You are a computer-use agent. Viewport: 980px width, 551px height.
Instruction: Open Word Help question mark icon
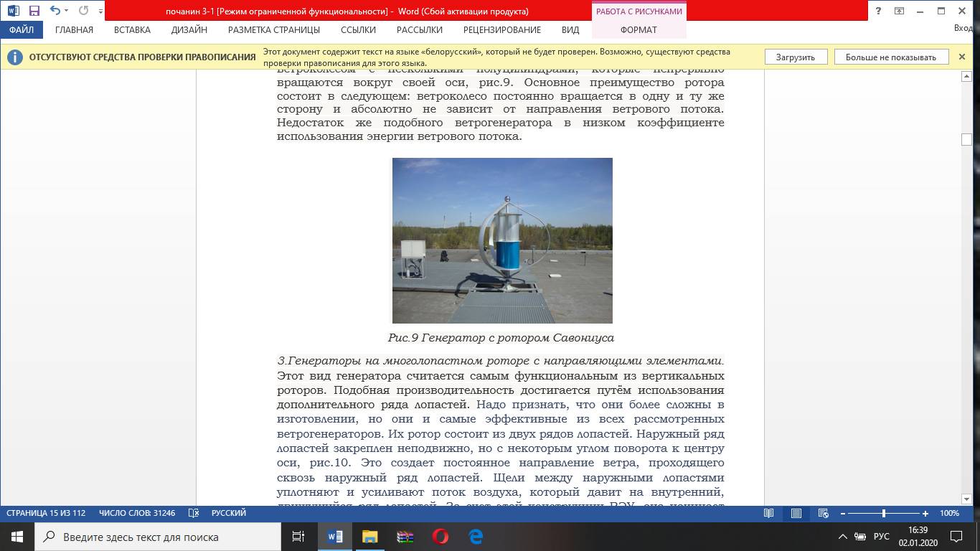[x=878, y=11]
